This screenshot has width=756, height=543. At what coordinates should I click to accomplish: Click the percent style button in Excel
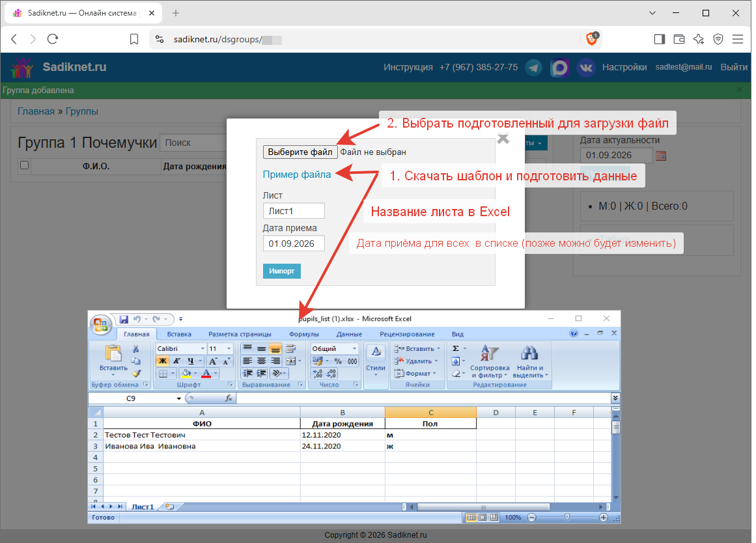[338, 361]
